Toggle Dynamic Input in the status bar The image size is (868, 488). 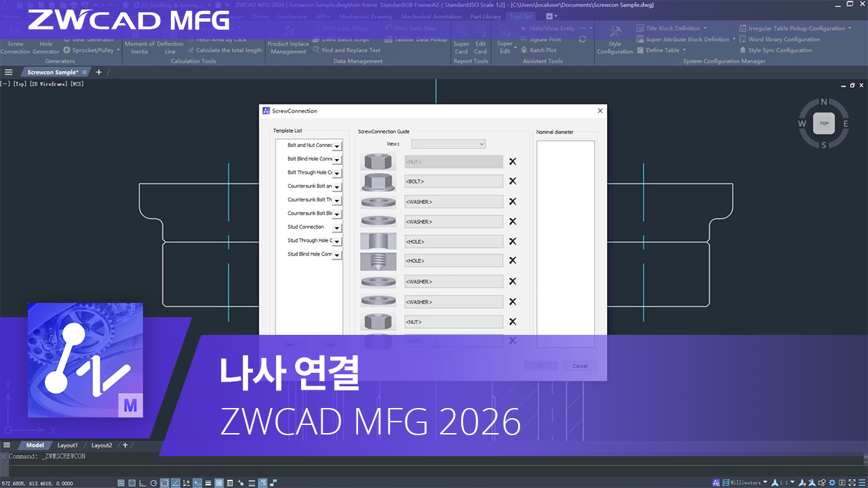197,483
